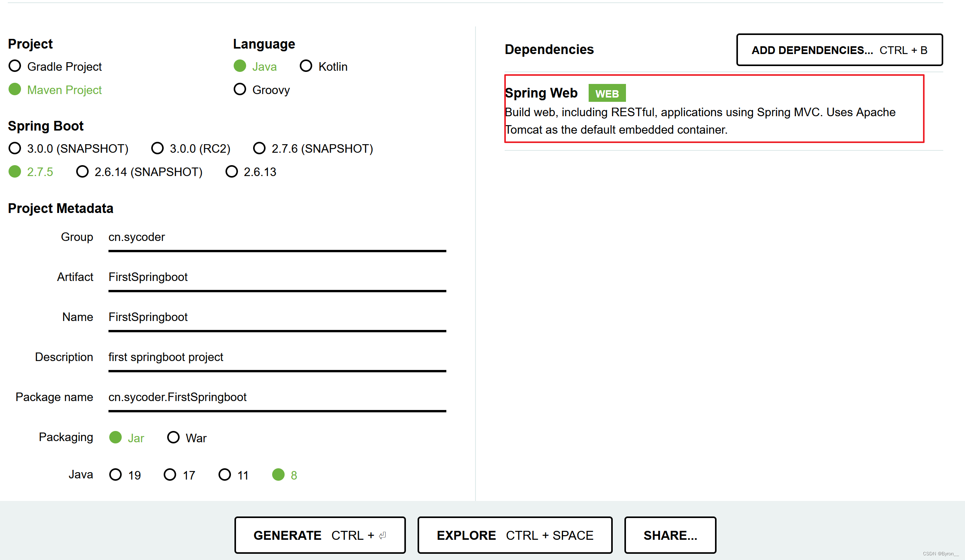Select Spring Boot 2.7.5 version
Image resolution: width=965 pixels, height=560 pixels.
tap(31, 172)
